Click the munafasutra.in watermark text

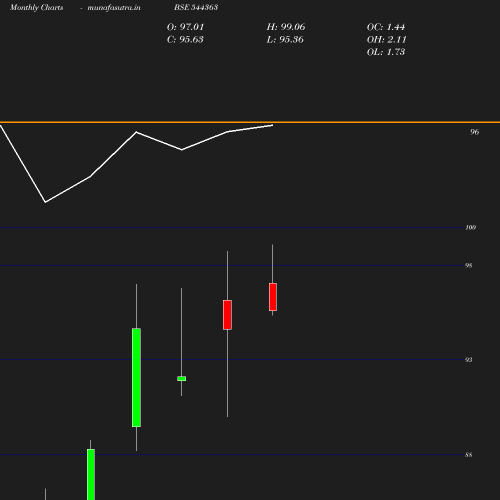(x=114, y=7)
